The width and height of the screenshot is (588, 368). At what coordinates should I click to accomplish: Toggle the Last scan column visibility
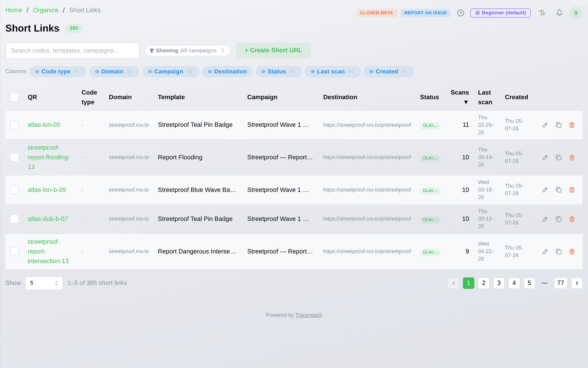click(x=333, y=72)
